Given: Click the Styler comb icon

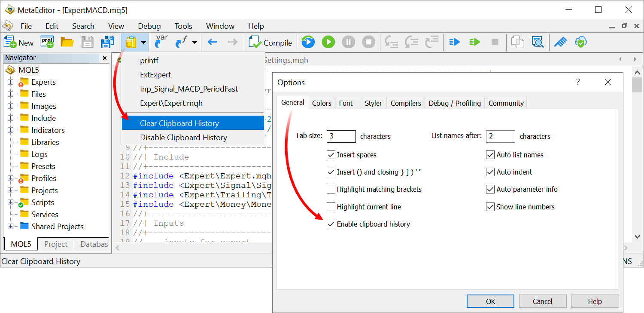Looking at the screenshot, I should pyautogui.click(x=560, y=42).
